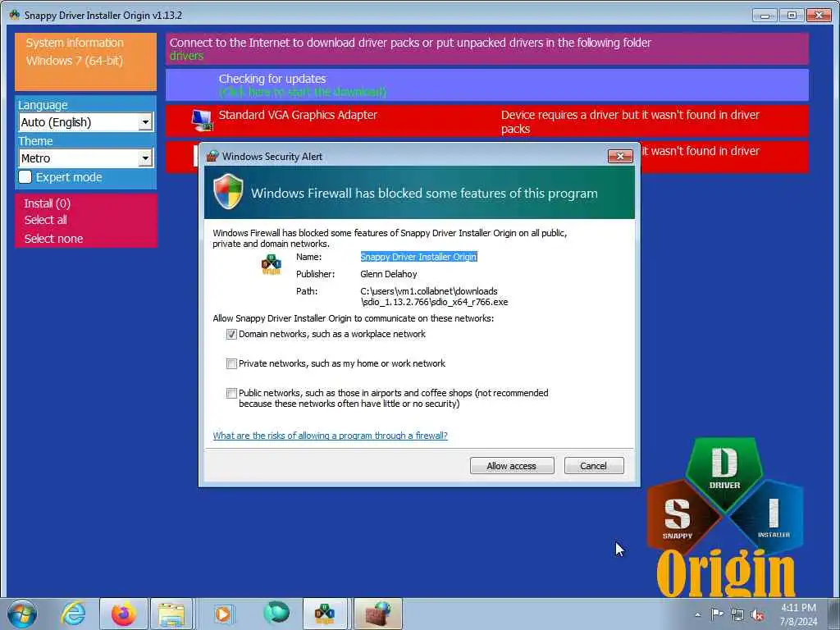
Task: Click Allow access button in firewall alert
Action: 512,466
